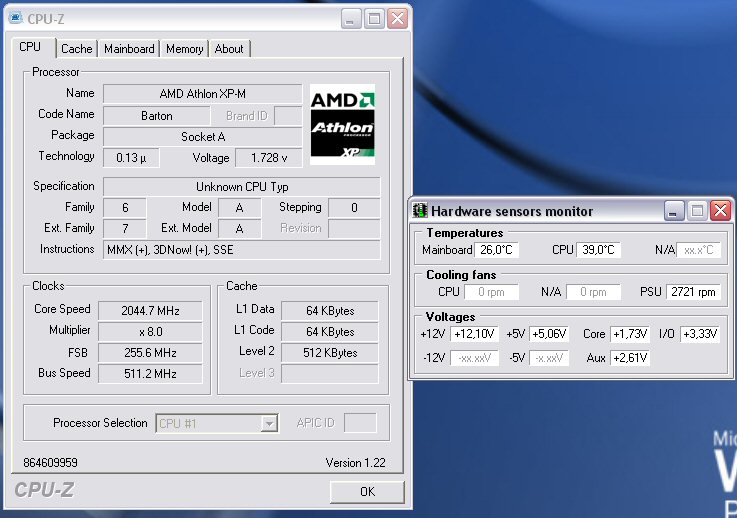Screen dimensions: 737x518
Task: Click the empty Brand ID field
Action: coord(288,116)
